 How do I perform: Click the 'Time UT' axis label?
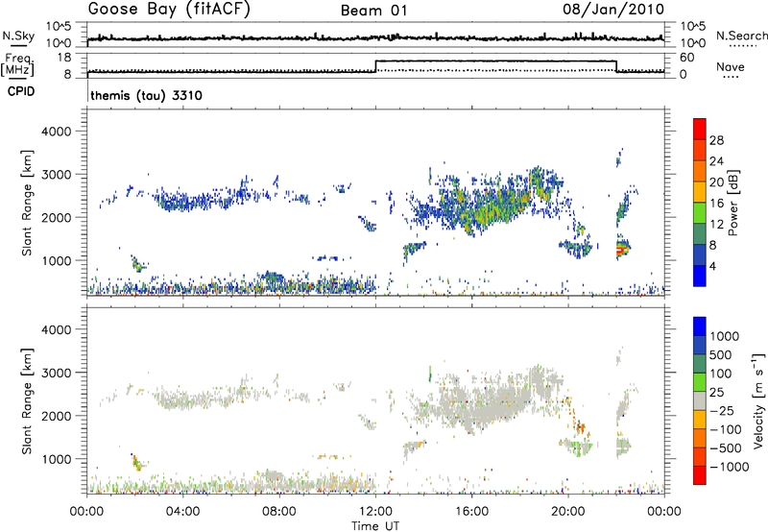[x=375, y=526]
